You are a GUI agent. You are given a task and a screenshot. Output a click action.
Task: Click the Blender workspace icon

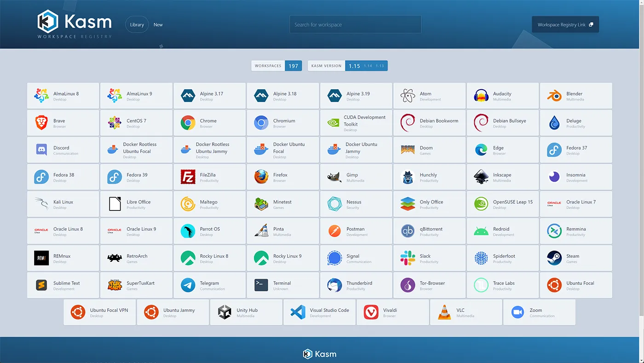click(554, 96)
